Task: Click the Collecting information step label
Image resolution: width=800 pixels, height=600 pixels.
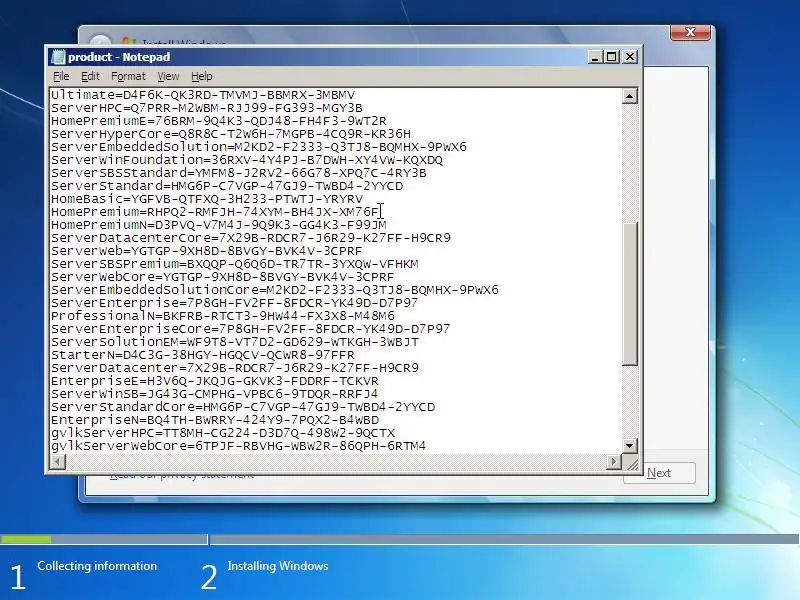Action: pyautogui.click(x=97, y=566)
